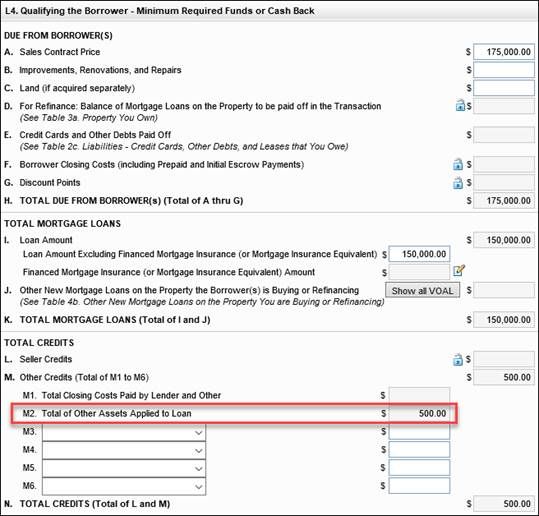Viewport: 539px width, 516px height.
Task: Click the Seller Credits lock icon
Action: pos(458,360)
